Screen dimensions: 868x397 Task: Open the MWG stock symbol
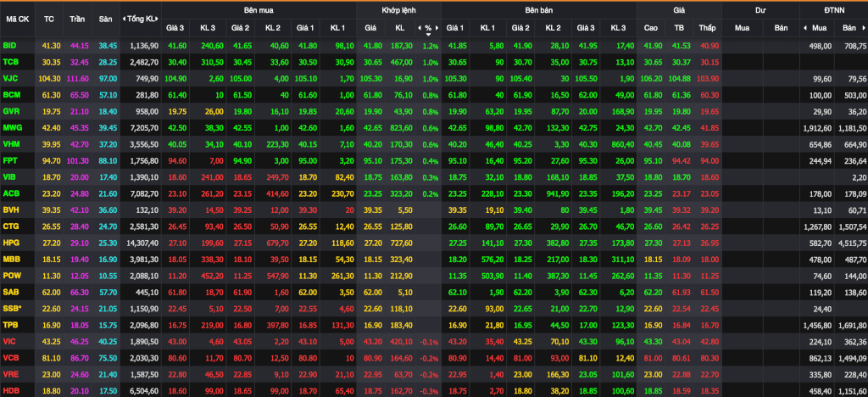pyautogui.click(x=12, y=128)
